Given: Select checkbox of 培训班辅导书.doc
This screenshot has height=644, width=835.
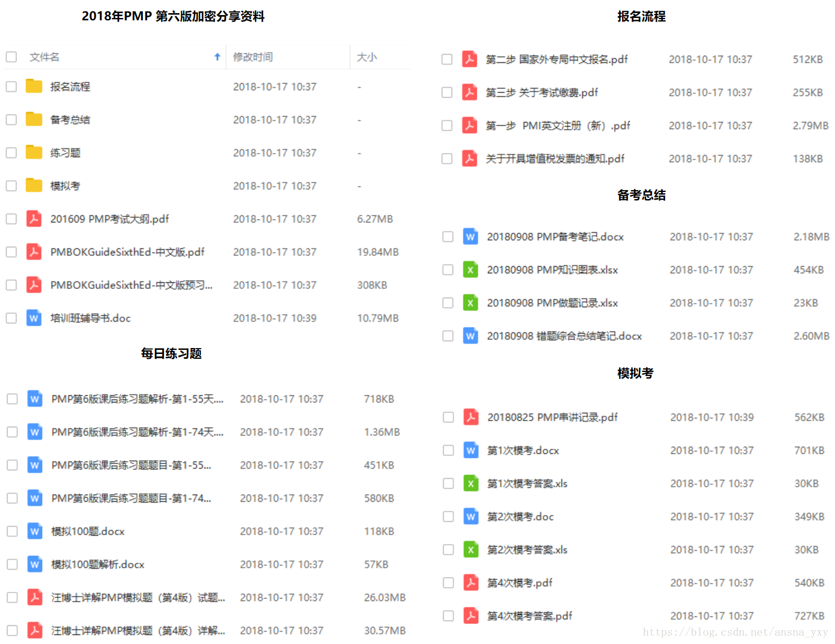Looking at the screenshot, I should click(11, 318).
